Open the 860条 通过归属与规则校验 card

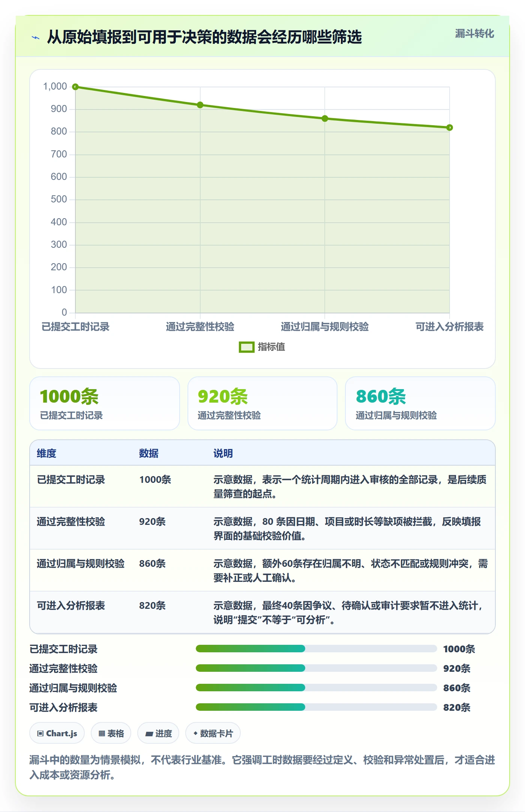coord(420,403)
